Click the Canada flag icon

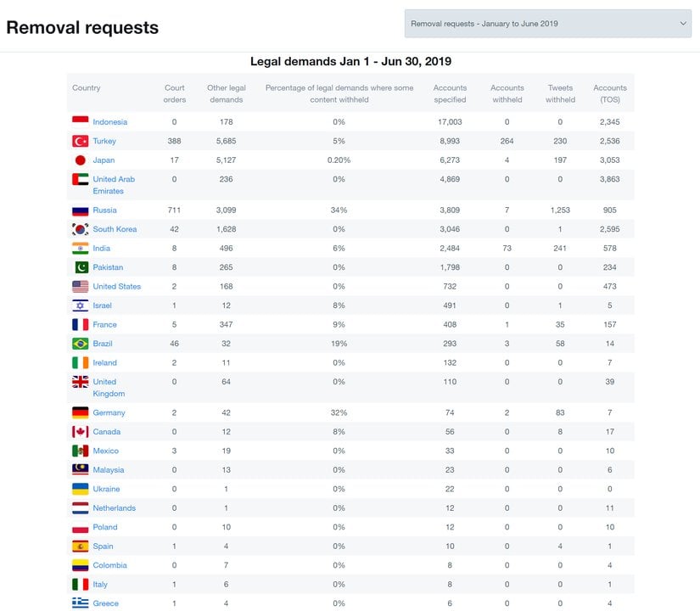coord(81,432)
